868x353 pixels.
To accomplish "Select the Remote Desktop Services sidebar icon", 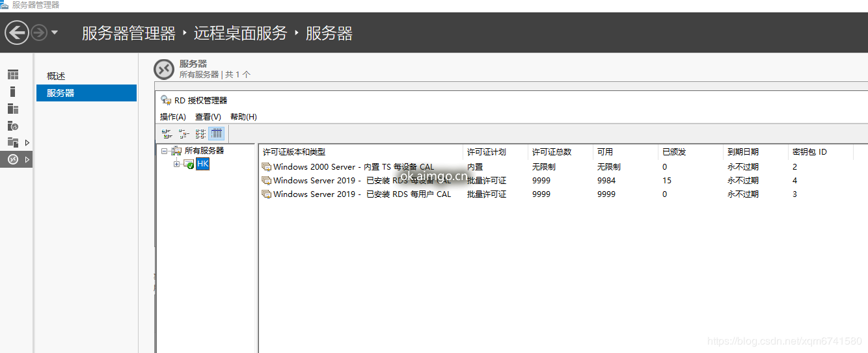I will coord(13,159).
